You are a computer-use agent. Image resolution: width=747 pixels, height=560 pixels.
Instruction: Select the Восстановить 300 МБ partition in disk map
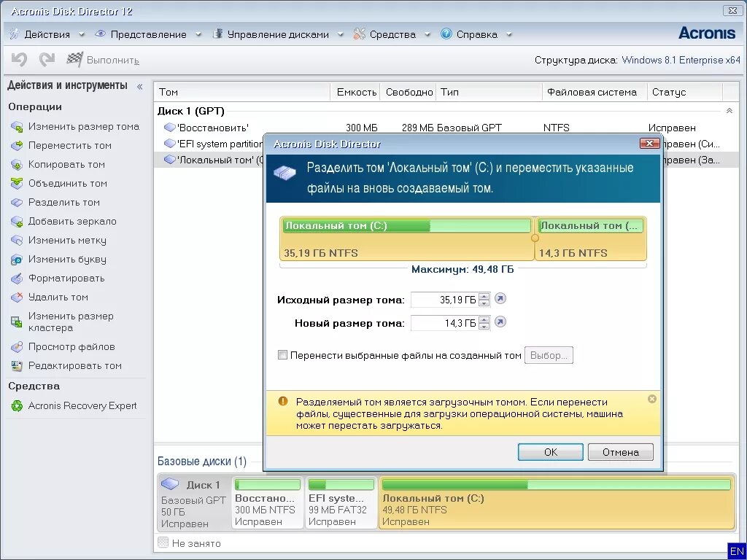click(267, 502)
